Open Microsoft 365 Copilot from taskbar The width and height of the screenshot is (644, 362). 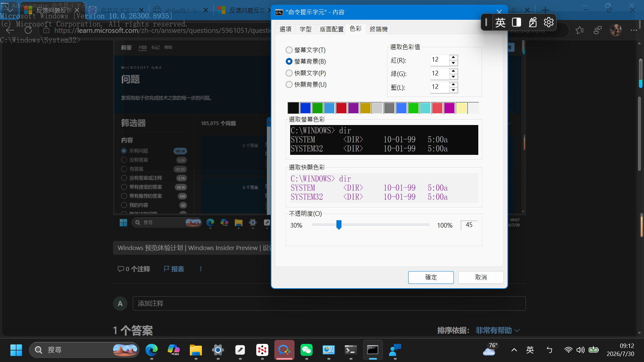tap(174, 350)
